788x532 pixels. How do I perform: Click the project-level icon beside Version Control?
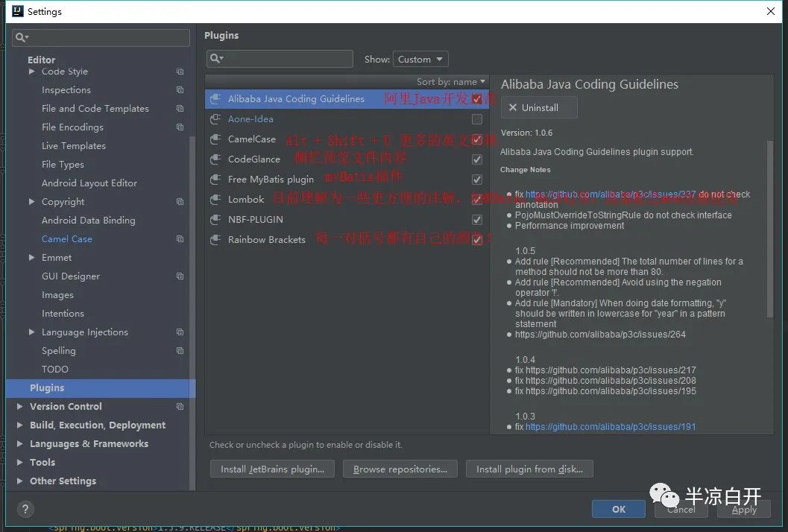180,406
